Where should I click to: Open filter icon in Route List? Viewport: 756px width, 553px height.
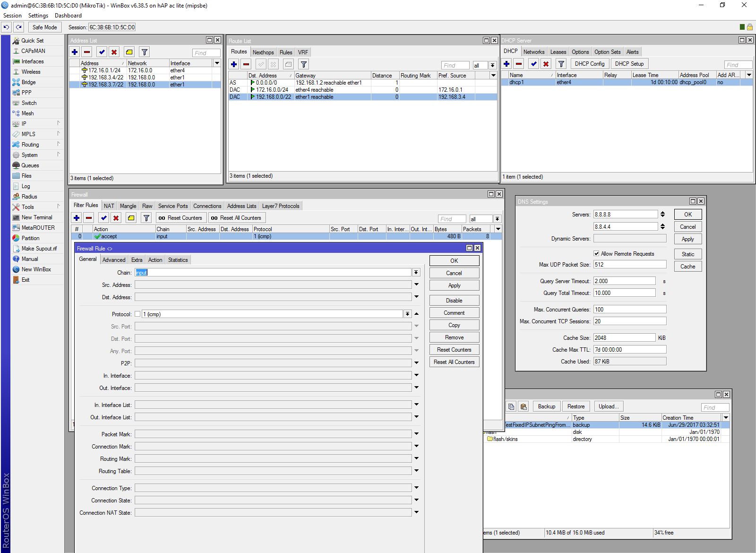(x=304, y=64)
